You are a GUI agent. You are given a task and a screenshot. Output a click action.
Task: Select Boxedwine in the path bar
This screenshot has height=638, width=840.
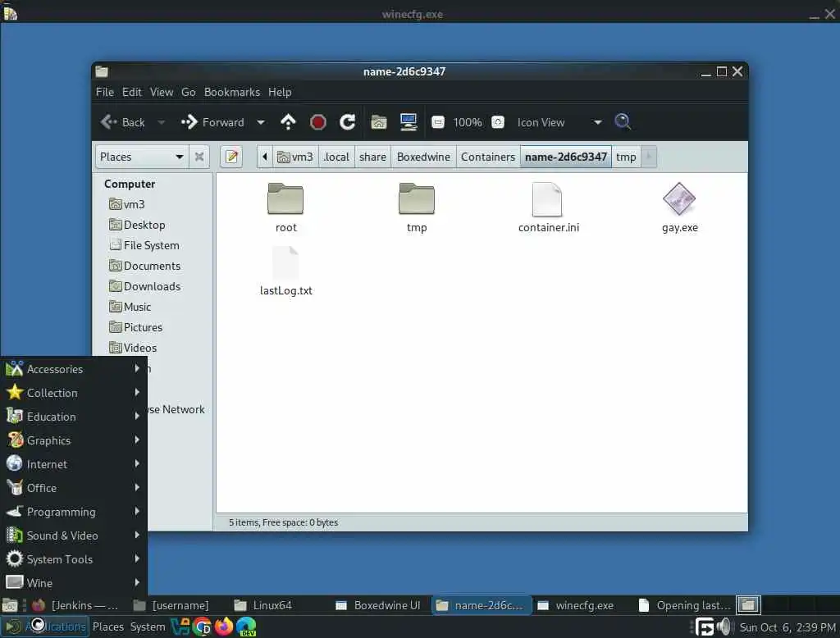pyautogui.click(x=423, y=157)
